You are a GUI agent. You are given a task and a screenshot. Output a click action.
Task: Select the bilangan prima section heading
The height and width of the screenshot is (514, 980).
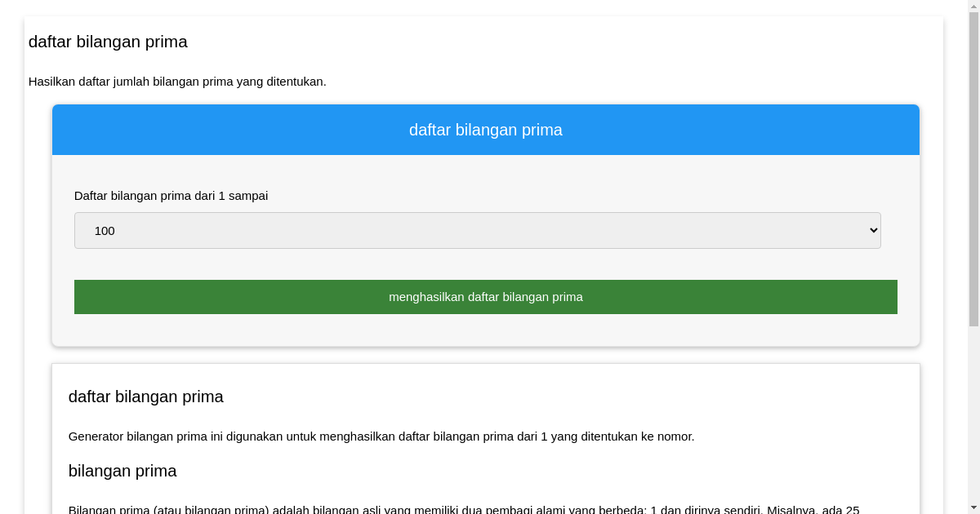122,471
